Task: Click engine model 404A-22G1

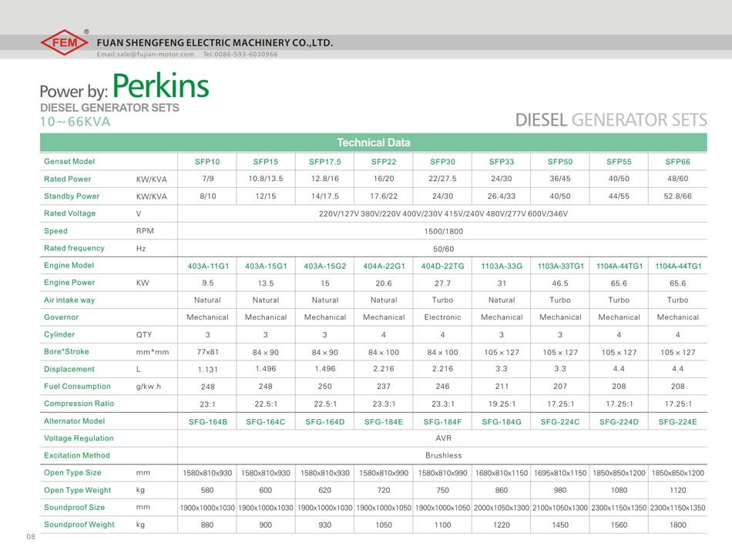Action: click(384, 266)
